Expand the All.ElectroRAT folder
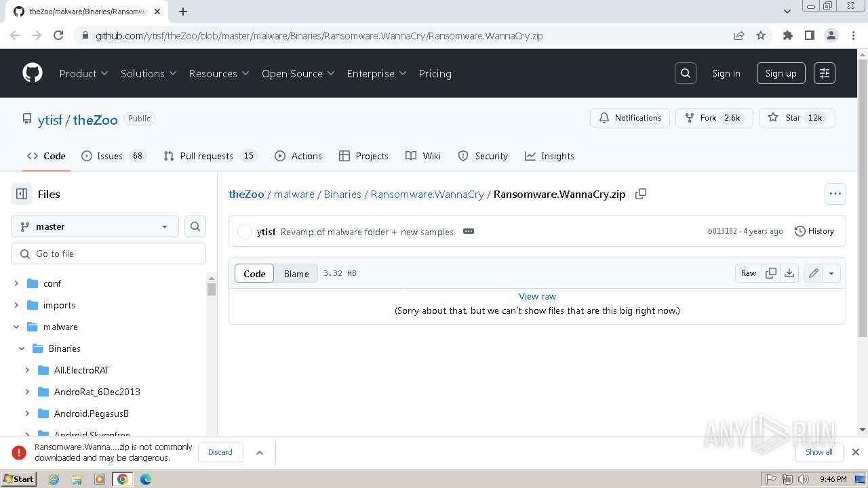Screen dimensions: 868x488 coord(27,370)
